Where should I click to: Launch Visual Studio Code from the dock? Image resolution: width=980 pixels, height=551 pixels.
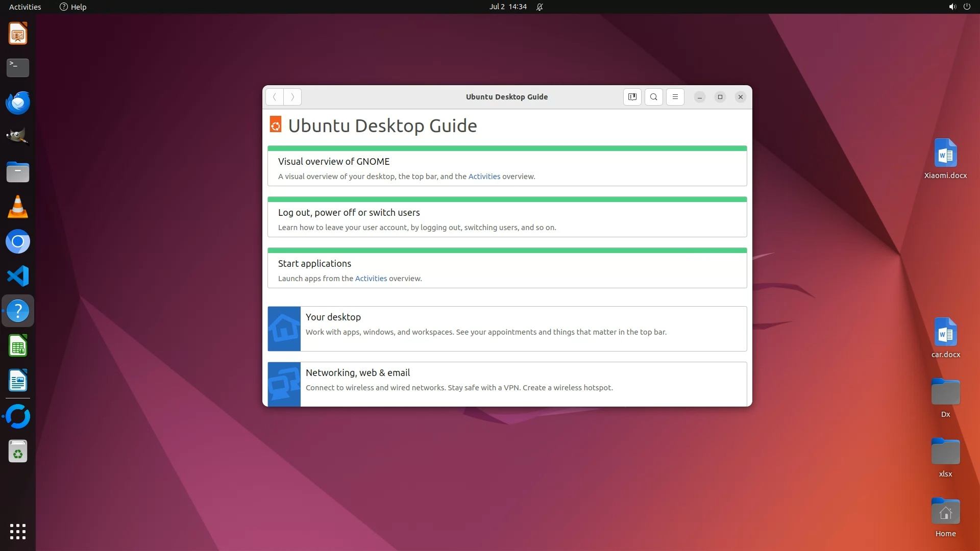coord(18,276)
